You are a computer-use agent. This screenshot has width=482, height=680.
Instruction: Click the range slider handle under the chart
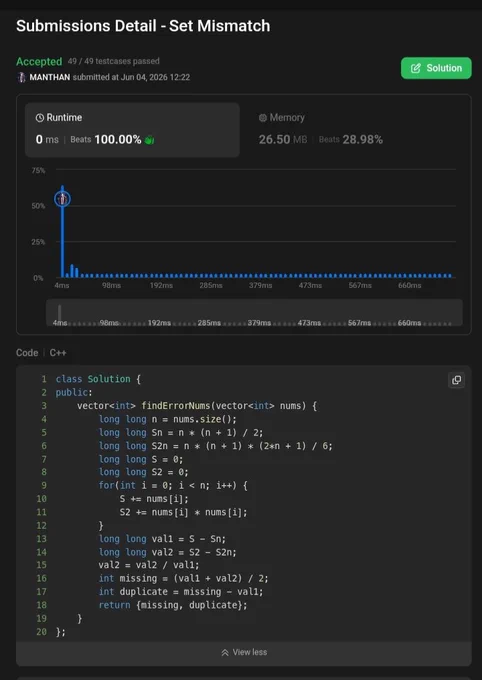(59, 313)
